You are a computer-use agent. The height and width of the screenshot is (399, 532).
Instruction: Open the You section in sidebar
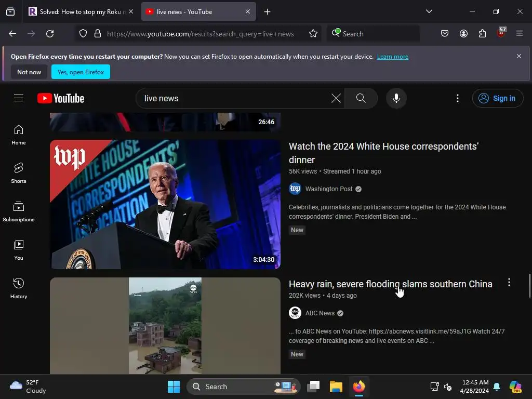[19, 250]
